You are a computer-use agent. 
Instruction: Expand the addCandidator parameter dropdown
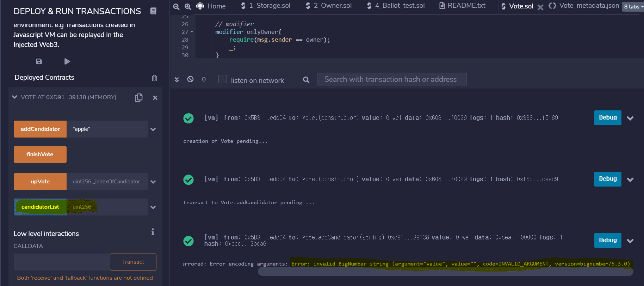click(153, 129)
